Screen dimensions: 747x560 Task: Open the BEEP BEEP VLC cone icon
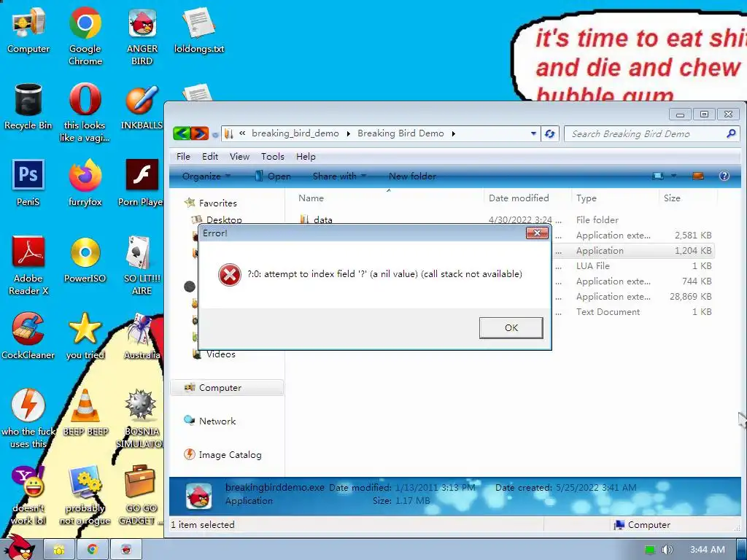(x=85, y=413)
